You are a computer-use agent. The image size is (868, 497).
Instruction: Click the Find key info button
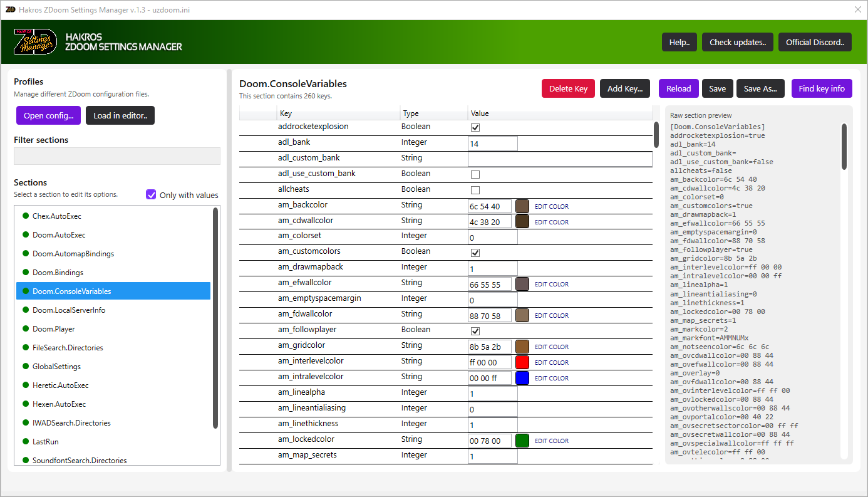click(822, 88)
